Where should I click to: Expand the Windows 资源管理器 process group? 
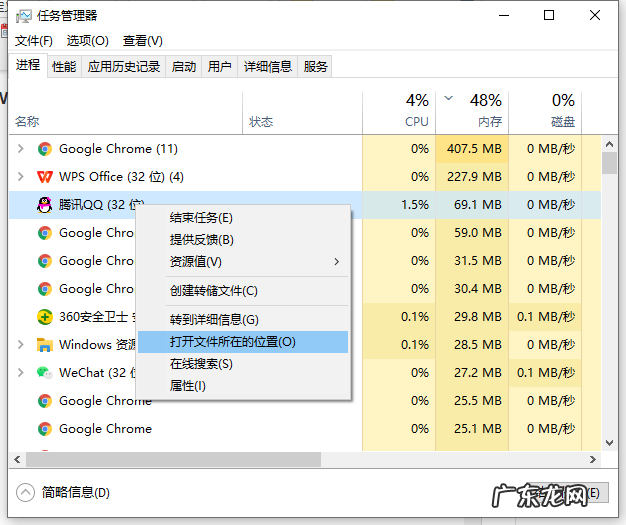coord(21,345)
